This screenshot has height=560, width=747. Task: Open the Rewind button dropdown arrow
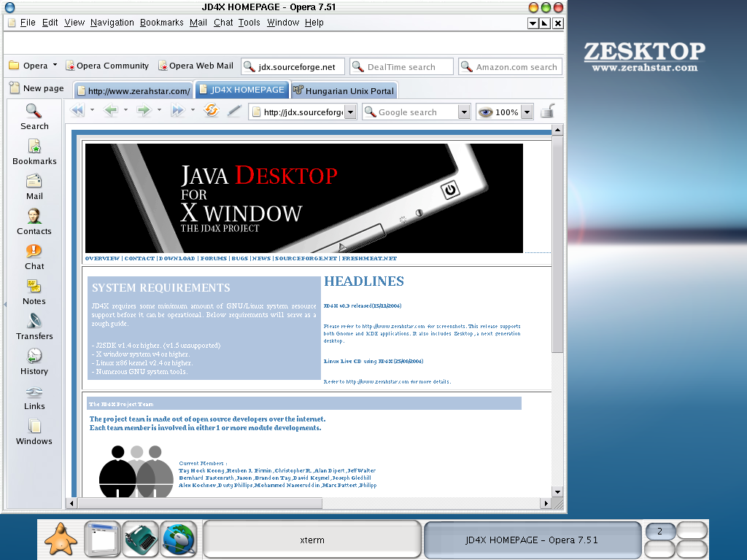[x=92, y=110]
